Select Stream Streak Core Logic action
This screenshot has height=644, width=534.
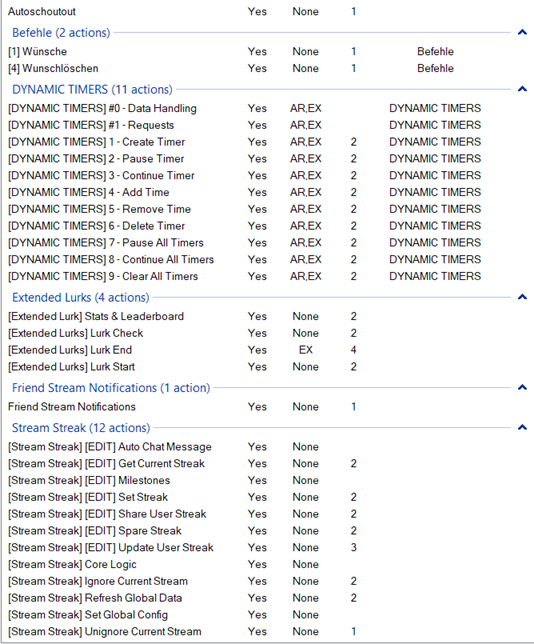click(267, 564)
